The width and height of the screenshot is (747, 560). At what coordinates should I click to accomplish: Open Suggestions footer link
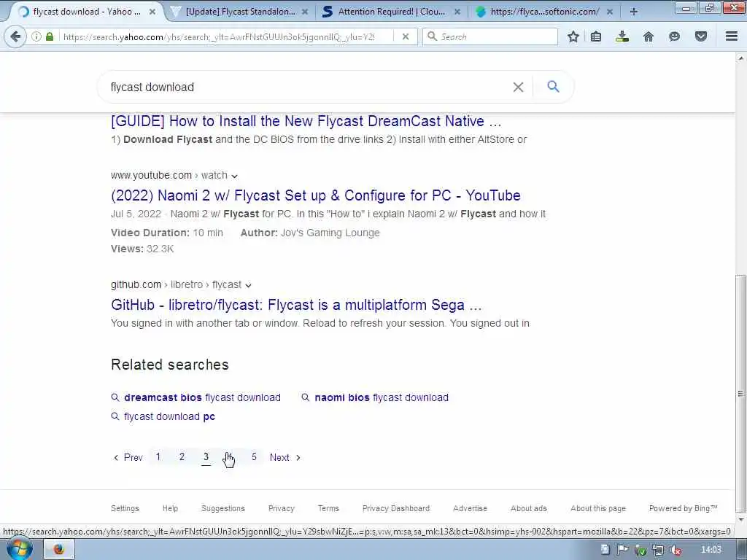pos(223,508)
